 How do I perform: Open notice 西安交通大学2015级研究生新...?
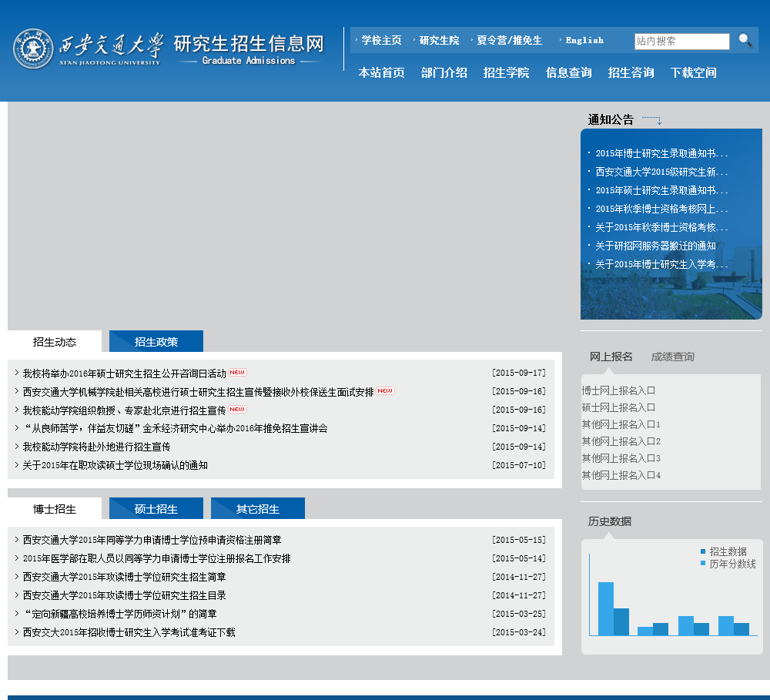pos(661,172)
